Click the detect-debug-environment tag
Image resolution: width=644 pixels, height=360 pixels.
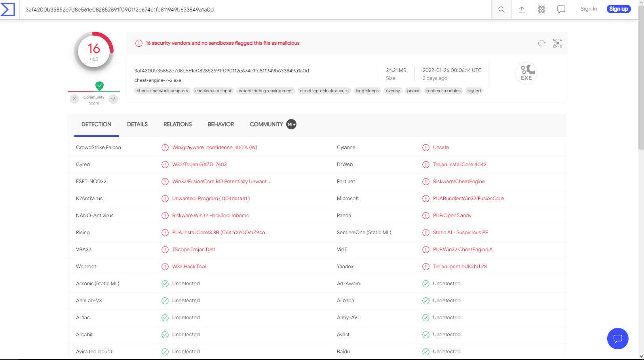(266, 91)
